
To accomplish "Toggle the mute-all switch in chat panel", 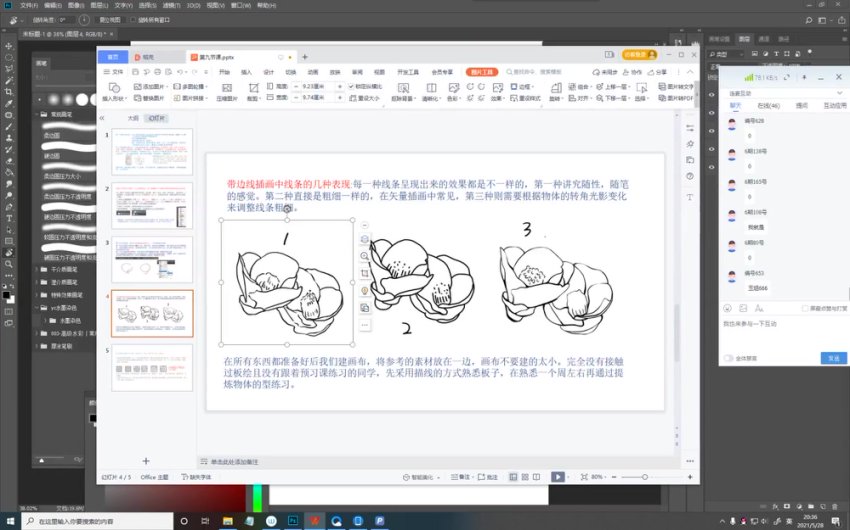I will pos(728,357).
